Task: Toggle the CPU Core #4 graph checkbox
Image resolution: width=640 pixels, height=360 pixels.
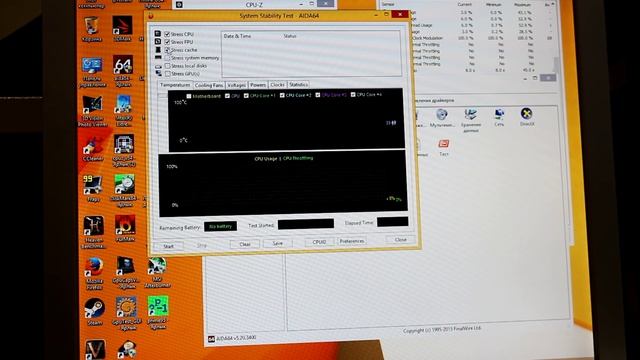Action: pos(353,95)
